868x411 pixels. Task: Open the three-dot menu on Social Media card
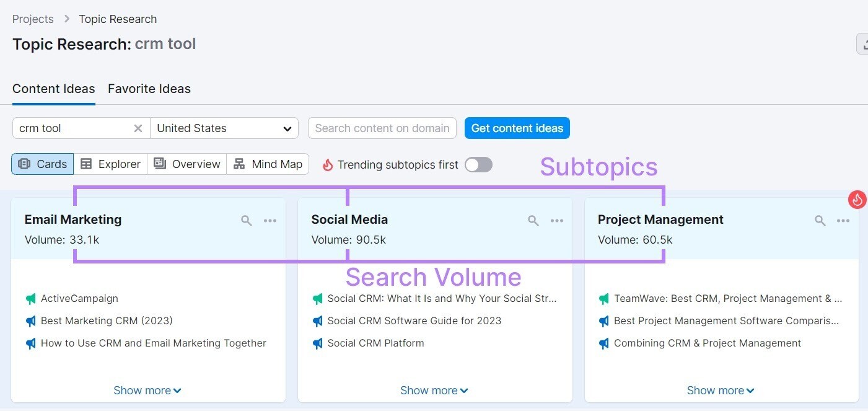click(x=557, y=220)
